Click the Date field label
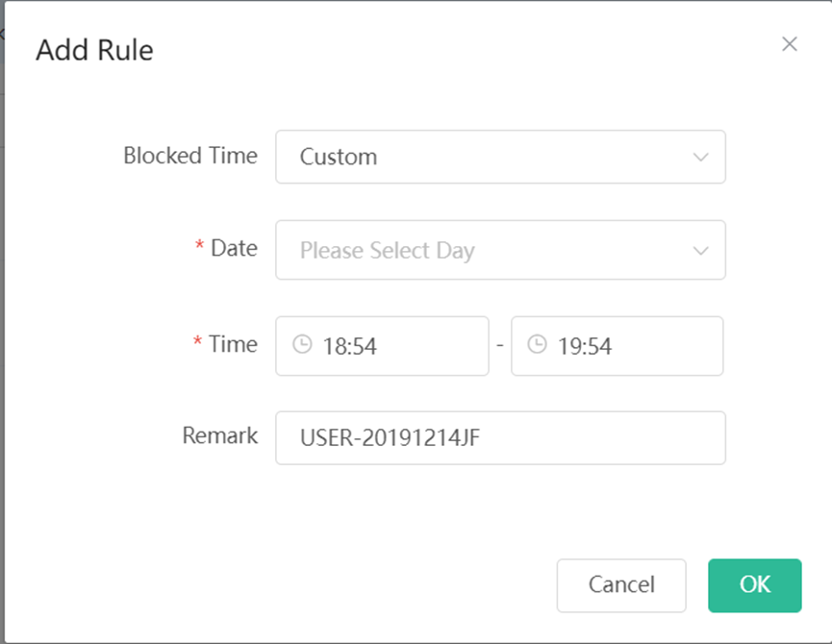 tap(234, 248)
